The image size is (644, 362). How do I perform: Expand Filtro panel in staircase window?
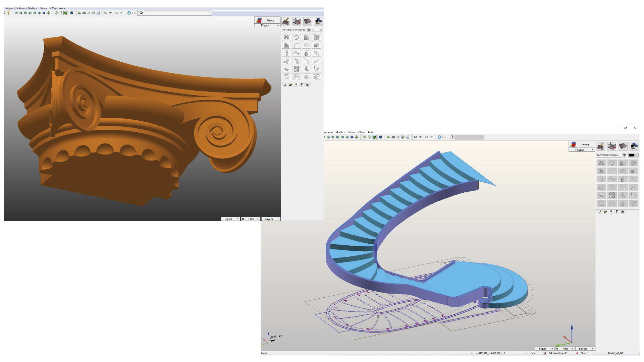point(565,349)
